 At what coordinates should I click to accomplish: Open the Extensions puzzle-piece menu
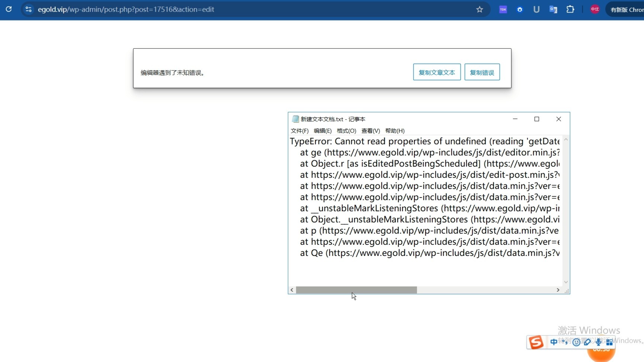(570, 9)
